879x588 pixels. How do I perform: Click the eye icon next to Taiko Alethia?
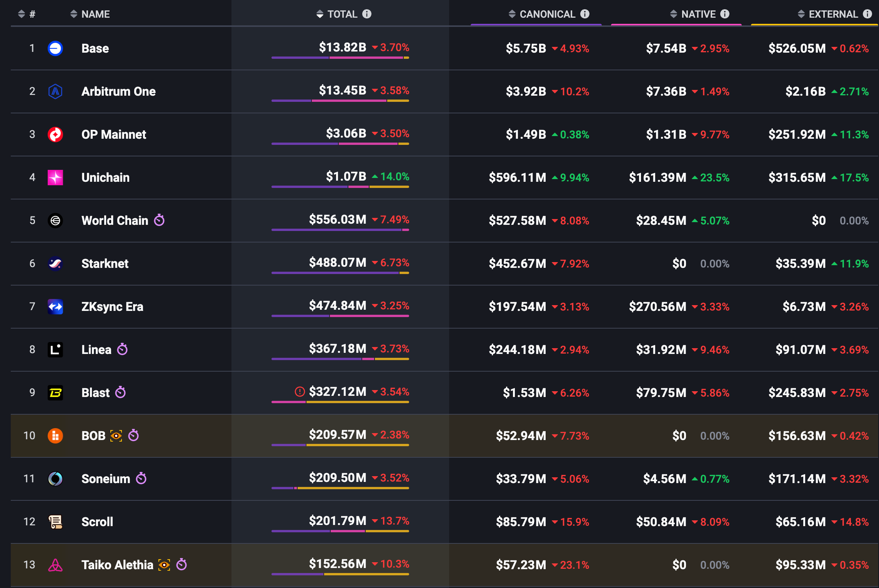(x=164, y=565)
